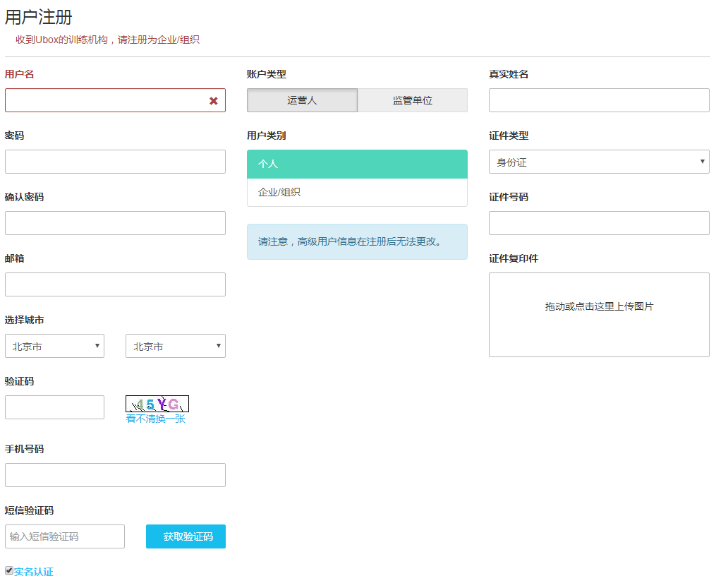Image resolution: width=728 pixels, height=588 pixels.
Task: Click the captcha image 45YG
Action: click(157, 404)
